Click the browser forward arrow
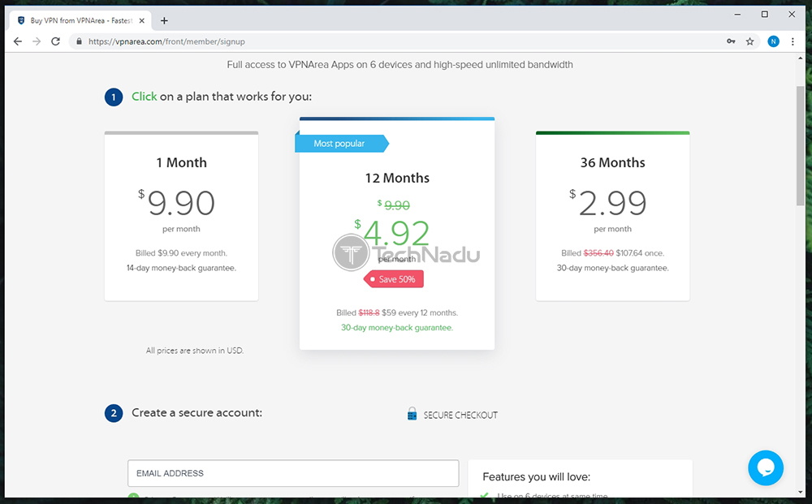The height and width of the screenshot is (504, 812). (37, 41)
